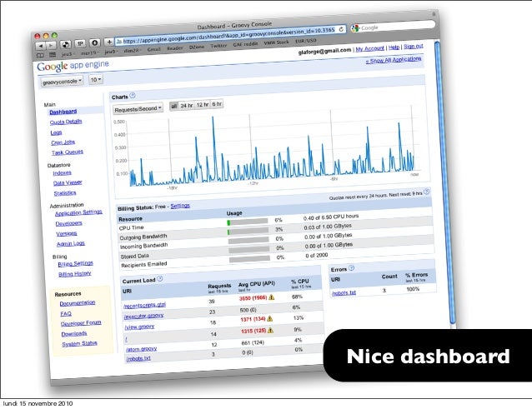Click warning icon next to 1315 (125)
This screenshot has height=409, width=532.
270,330
